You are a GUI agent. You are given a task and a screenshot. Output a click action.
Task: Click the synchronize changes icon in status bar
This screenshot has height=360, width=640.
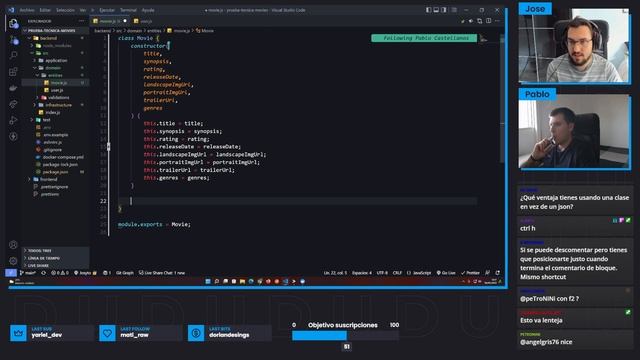coord(43,273)
